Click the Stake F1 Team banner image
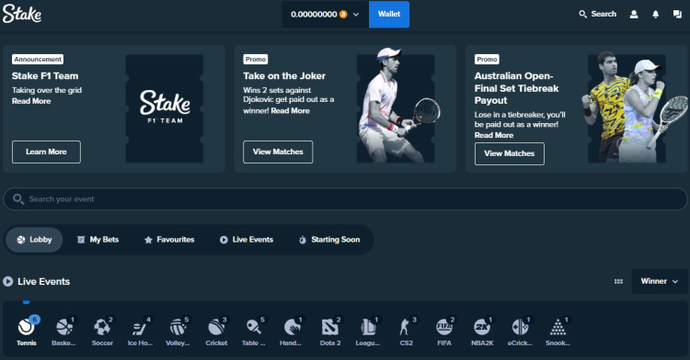Screen dimensions: 690x360 [x=165, y=109]
